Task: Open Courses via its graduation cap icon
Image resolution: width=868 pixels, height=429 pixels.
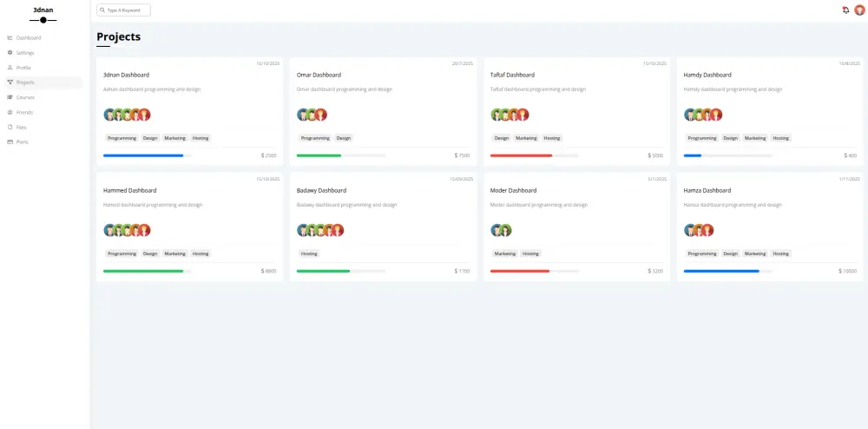Action: click(10, 97)
